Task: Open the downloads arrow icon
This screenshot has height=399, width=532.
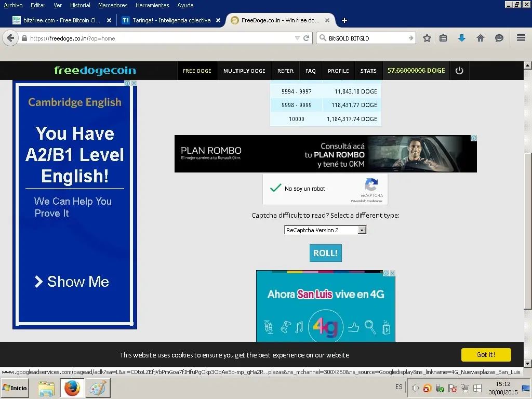Action: [x=461, y=38]
